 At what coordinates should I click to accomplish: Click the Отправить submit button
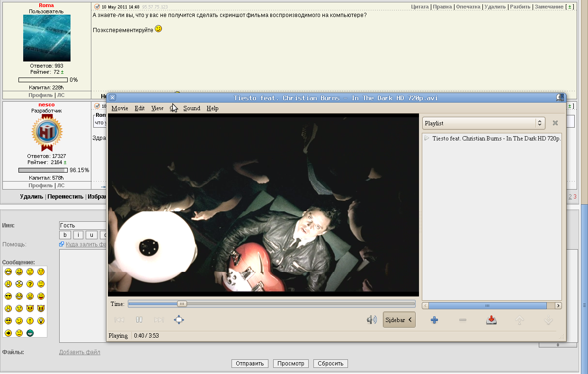pyautogui.click(x=250, y=364)
